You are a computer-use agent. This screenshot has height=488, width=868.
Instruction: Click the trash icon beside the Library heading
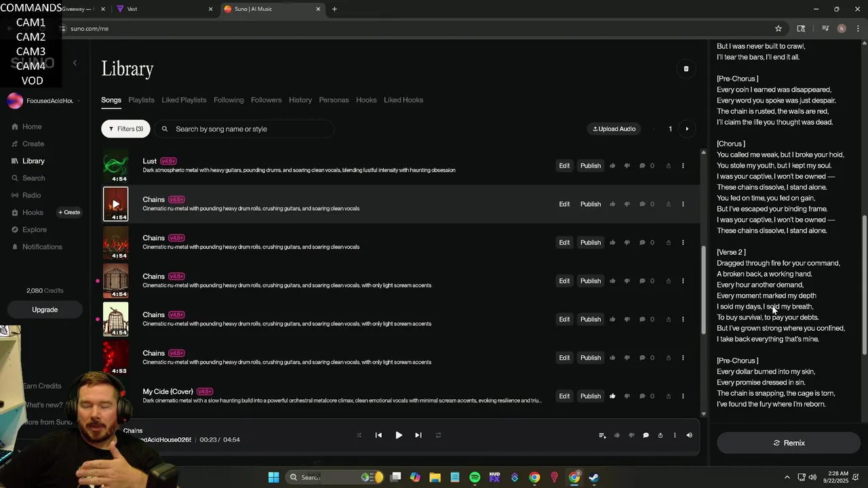686,68
